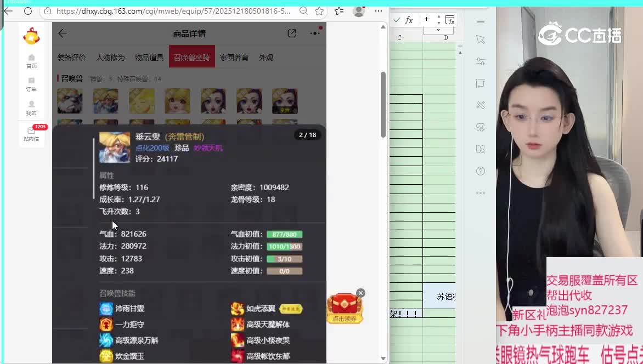Close the red envelope coupon popup
Screen dimensions: 643x364
point(360,293)
